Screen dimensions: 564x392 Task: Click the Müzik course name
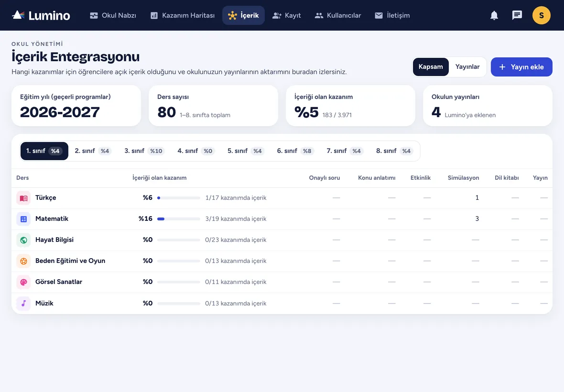point(44,303)
